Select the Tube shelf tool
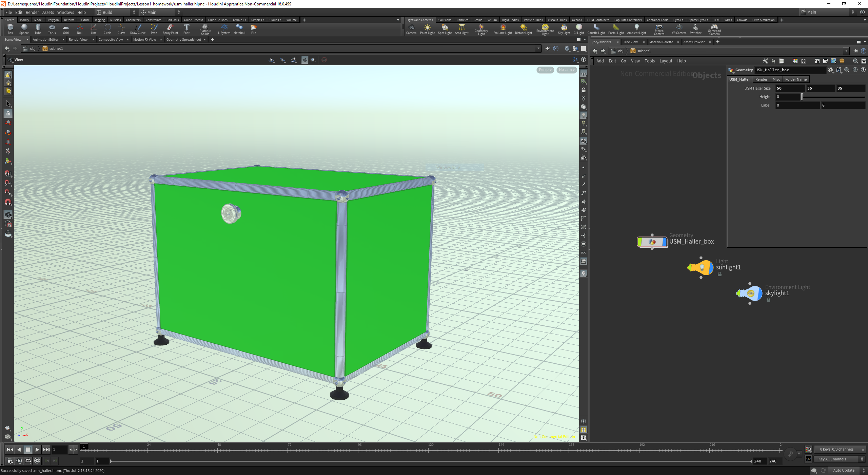The image size is (868, 475). tap(38, 29)
